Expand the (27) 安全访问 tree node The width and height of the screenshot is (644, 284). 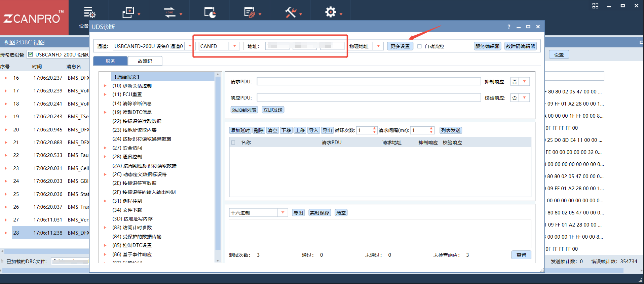pos(105,148)
